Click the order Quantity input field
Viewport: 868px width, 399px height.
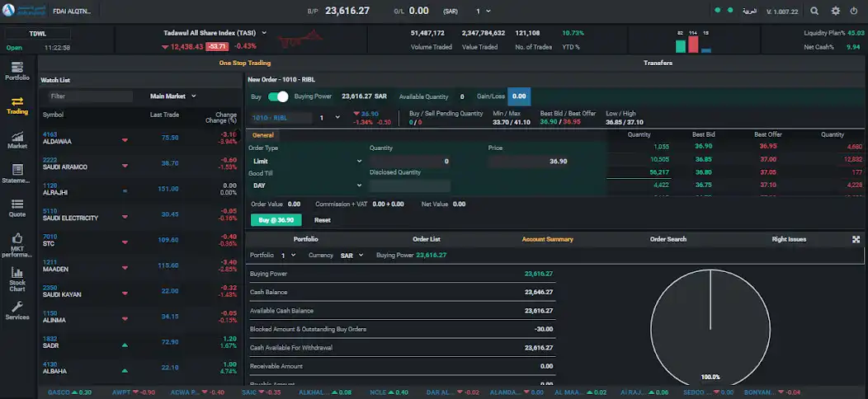point(410,162)
